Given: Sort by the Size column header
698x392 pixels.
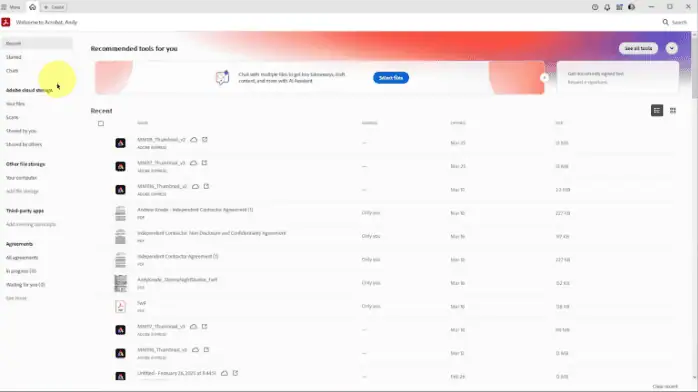Looking at the screenshot, I should [x=559, y=123].
